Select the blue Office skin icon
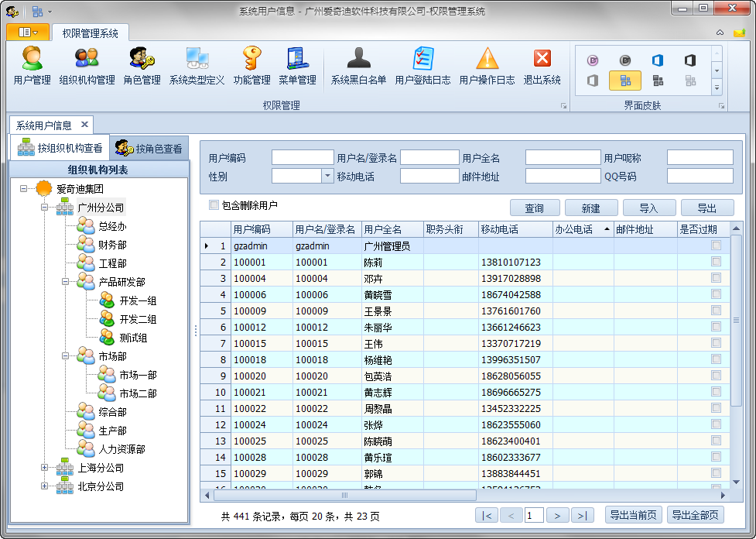The width and height of the screenshot is (756, 539). tap(658, 60)
